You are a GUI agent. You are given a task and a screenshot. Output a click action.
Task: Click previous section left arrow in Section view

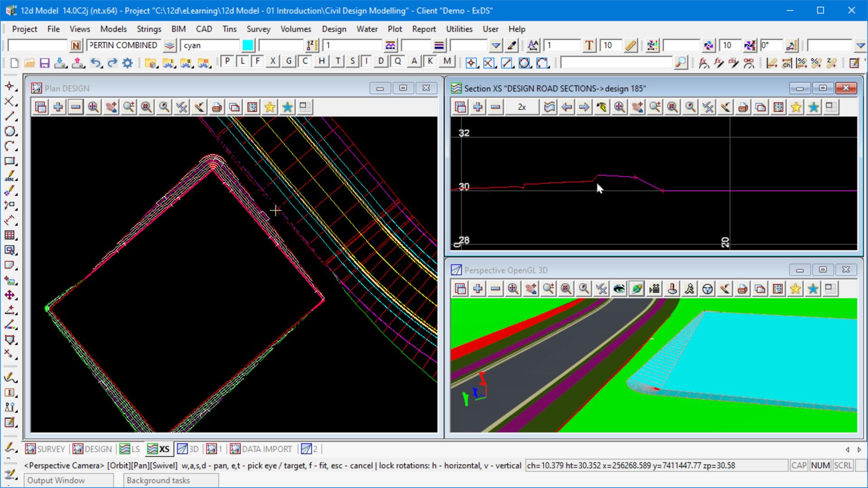click(566, 107)
